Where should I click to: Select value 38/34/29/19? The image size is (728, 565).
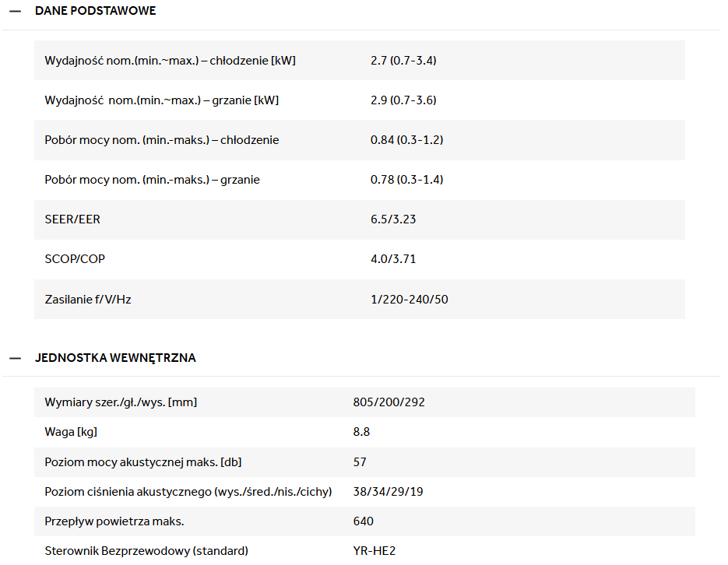click(388, 492)
